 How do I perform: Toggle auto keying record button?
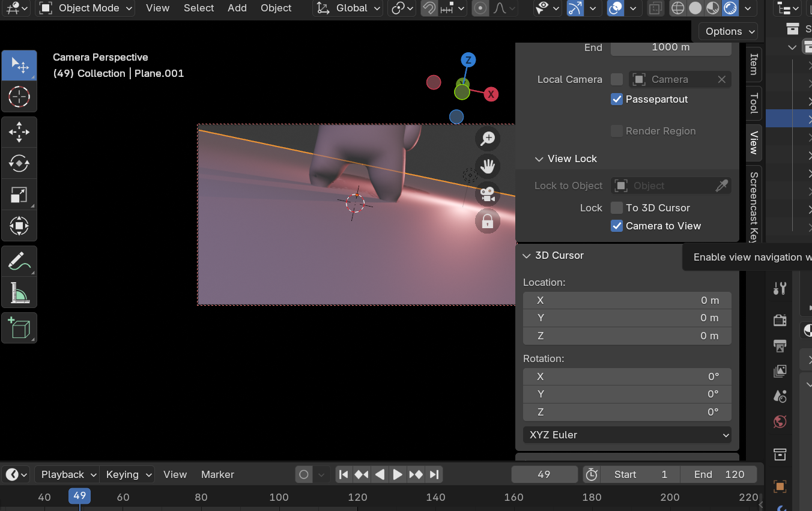tap(304, 474)
